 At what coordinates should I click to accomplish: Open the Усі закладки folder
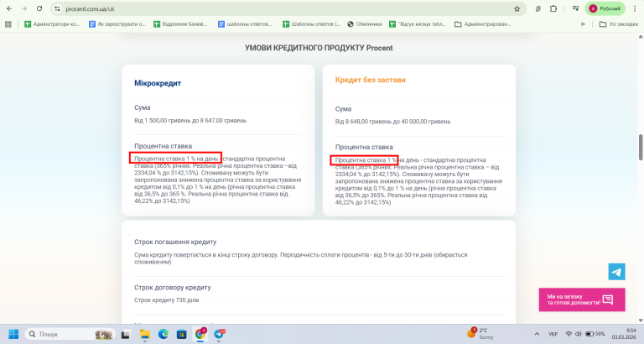tap(619, 24)
